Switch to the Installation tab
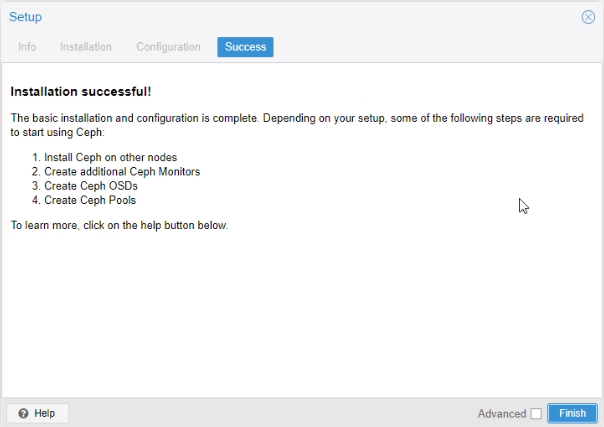This screenshot has height=427, width=604. click(x=86, y=47)
